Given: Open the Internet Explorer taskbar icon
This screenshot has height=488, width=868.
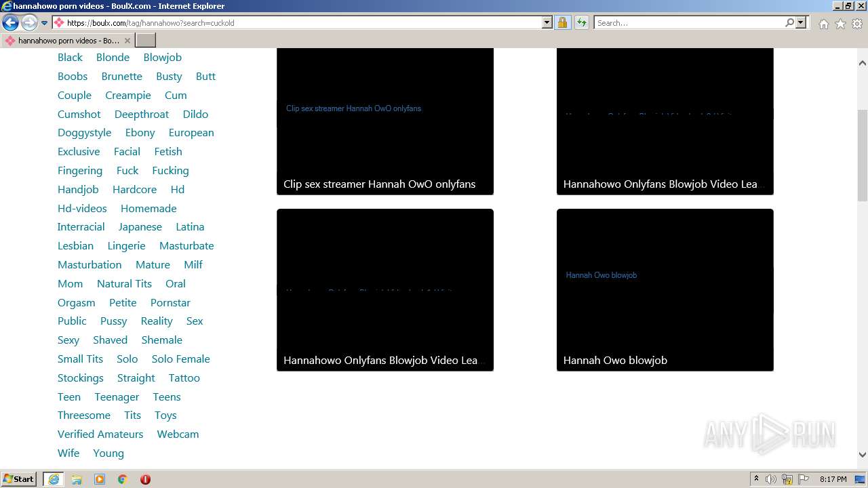Looking at the screenshot, I should (x=54, y=479).
